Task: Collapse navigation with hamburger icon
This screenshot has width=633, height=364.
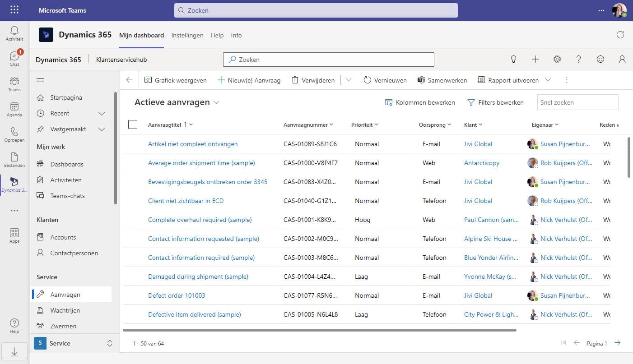Action: coord(40,80)
